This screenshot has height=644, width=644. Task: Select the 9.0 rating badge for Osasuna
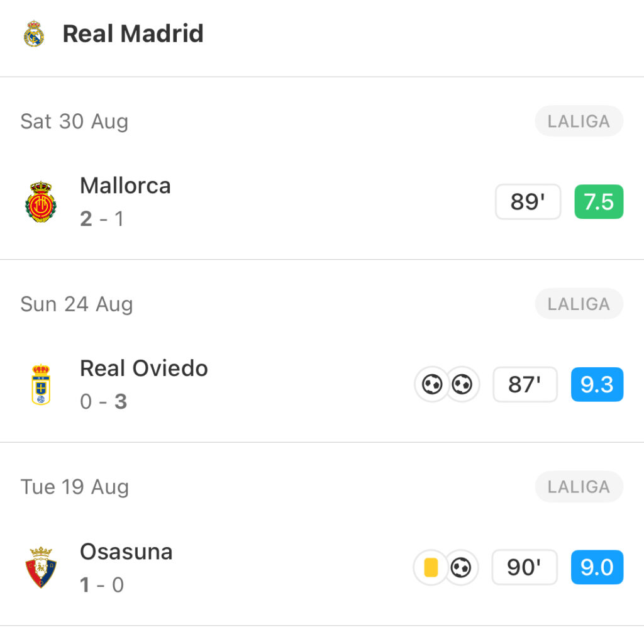[x=597, y=567]
